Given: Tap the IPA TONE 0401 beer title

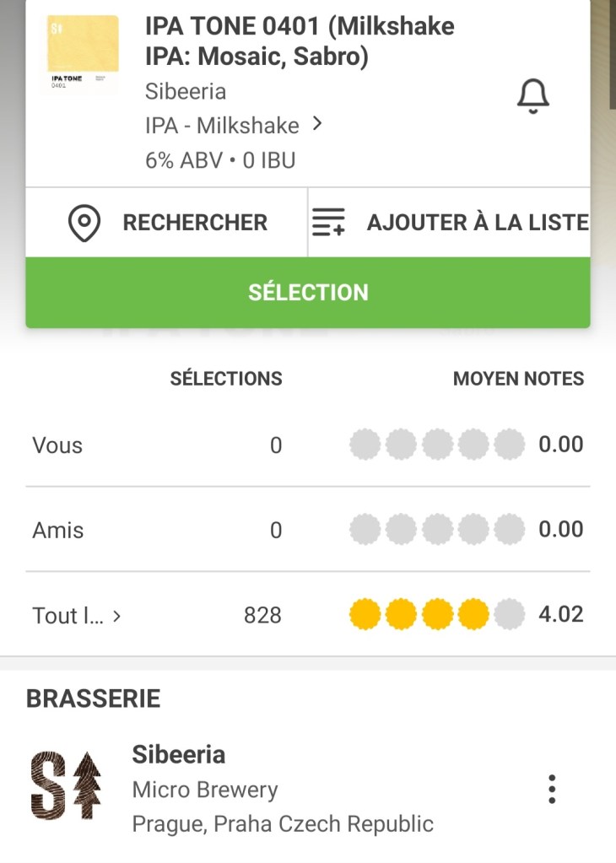Looking at the screenshot, I should [300, 41].
